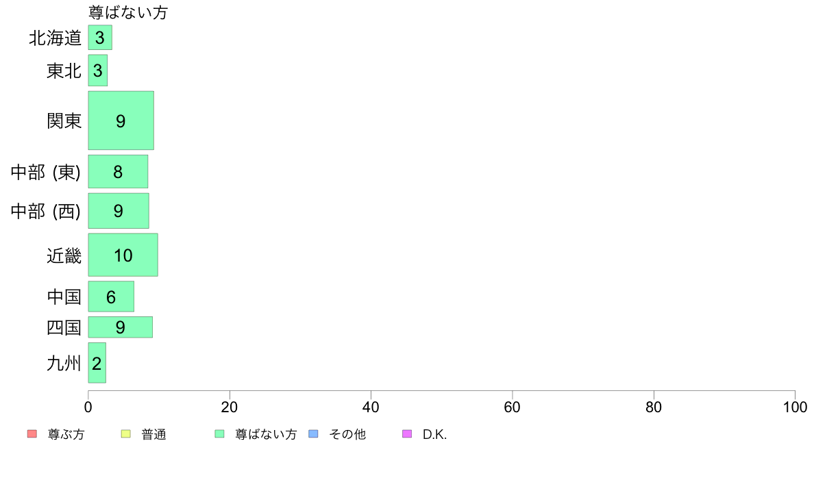Select the 関東 bar showing 9
This screenshot has height=504, width=814.
(121, 121)
